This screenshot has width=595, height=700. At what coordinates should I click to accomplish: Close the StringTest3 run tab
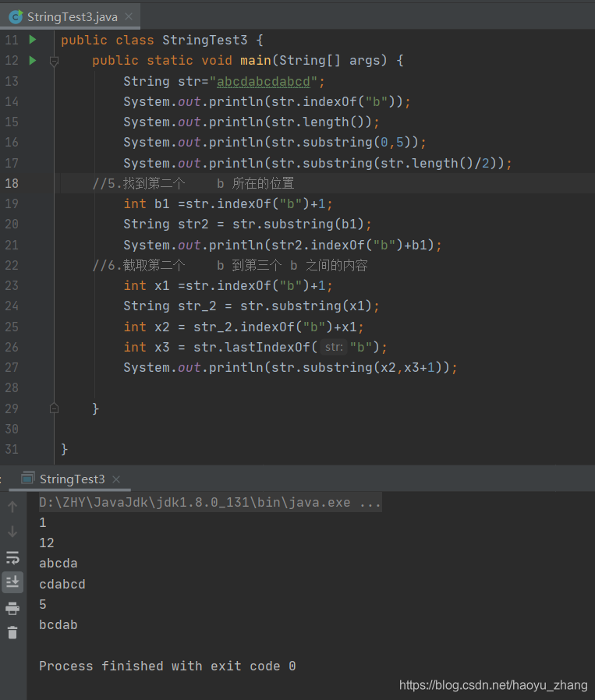pos(116,479)
